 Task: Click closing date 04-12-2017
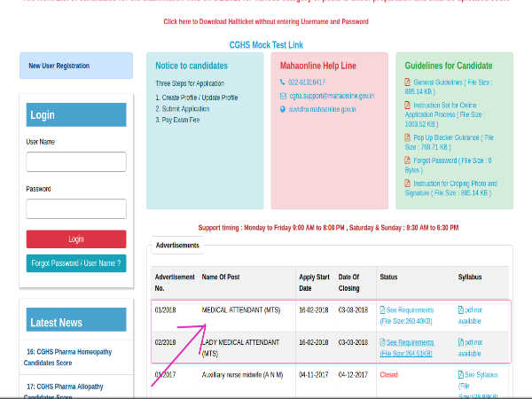tap(353, 375)
